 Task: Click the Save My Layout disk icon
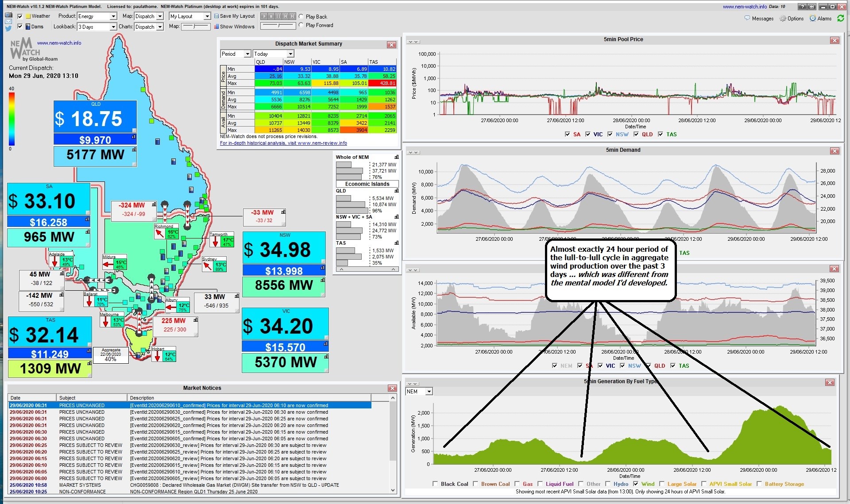click(x=216, y=16)
